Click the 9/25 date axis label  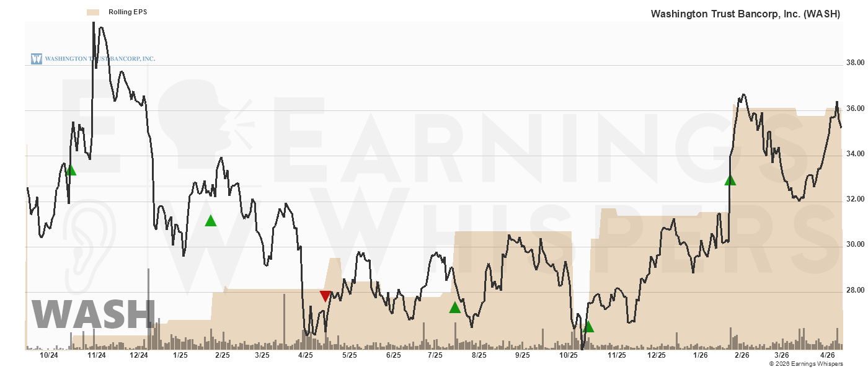tap(523, 355)
